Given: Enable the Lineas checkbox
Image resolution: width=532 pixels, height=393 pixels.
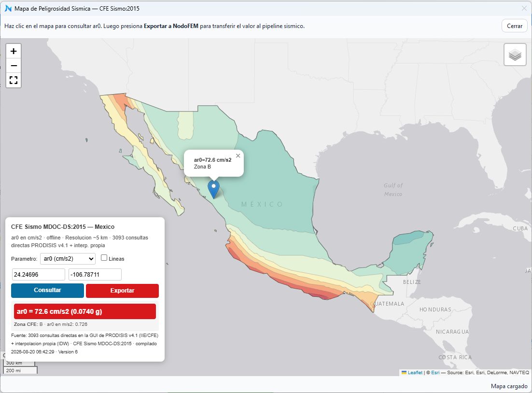Looking at the screenshot, I should (104, 258).
